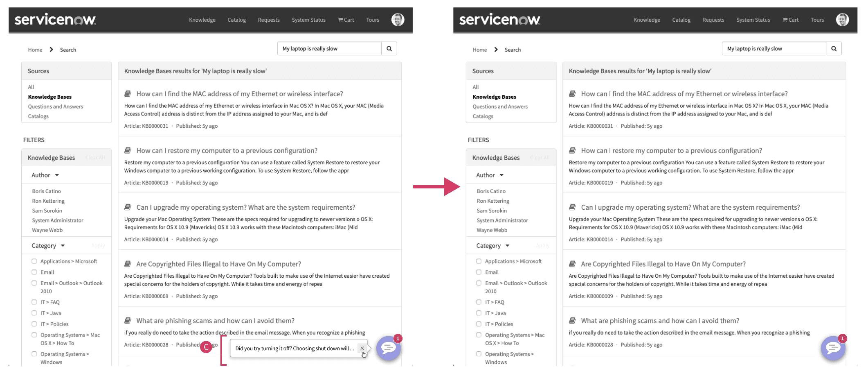The height and width of the screenshot is (385, 868).
Task: Click the breadcrumb chevron after Home, right screenshot
Action: coord(496,50)
